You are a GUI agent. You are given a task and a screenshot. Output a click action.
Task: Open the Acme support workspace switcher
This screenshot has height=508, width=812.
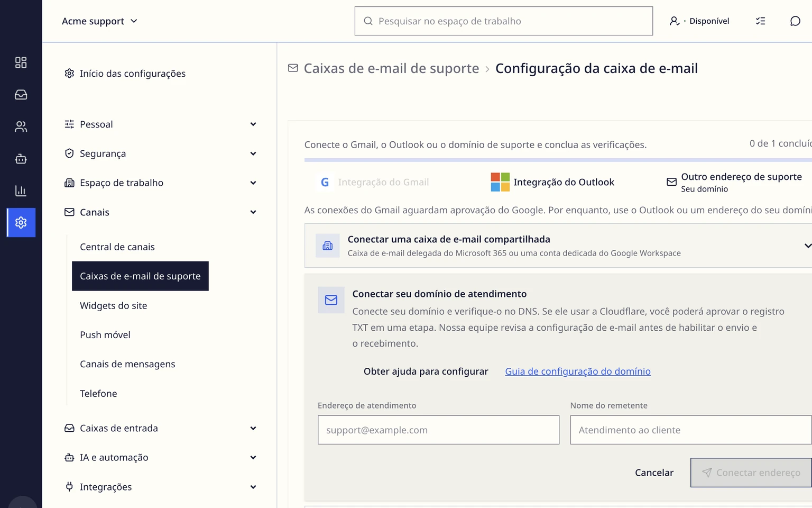99,21
